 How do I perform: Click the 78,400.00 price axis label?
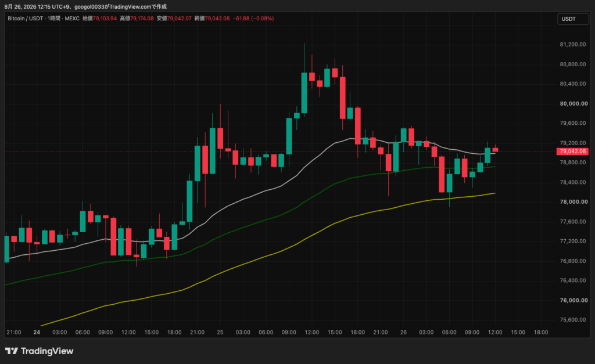(572, 182)
